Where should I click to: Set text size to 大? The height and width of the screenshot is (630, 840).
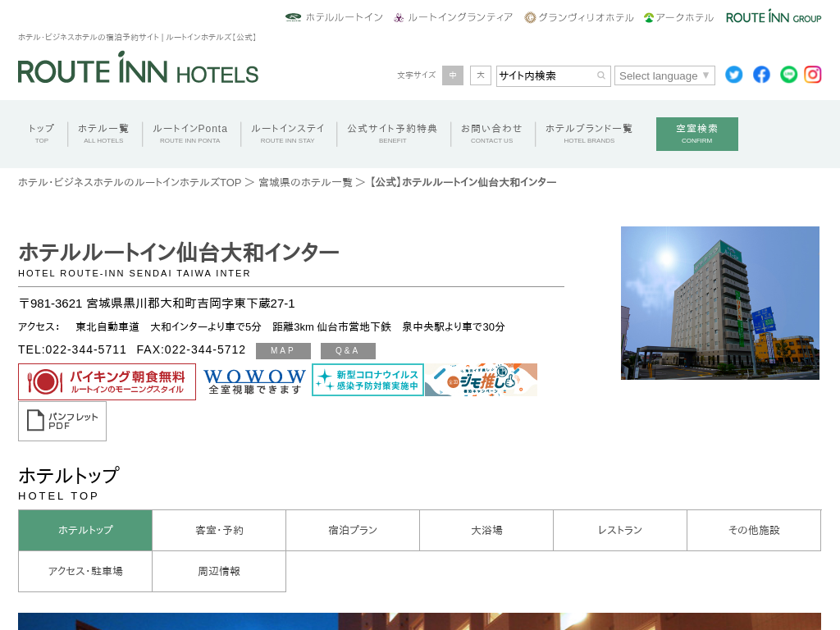tap(481, 75)
